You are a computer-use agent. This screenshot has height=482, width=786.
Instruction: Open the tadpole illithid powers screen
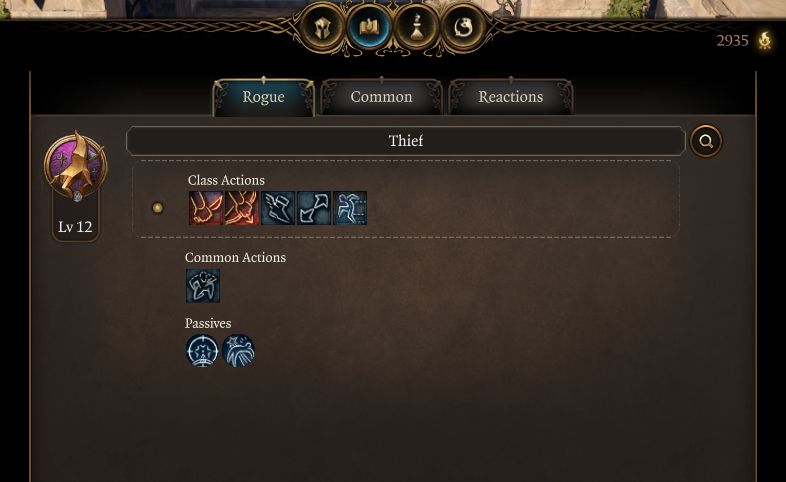pyautogui.click(x=463, y=28)
